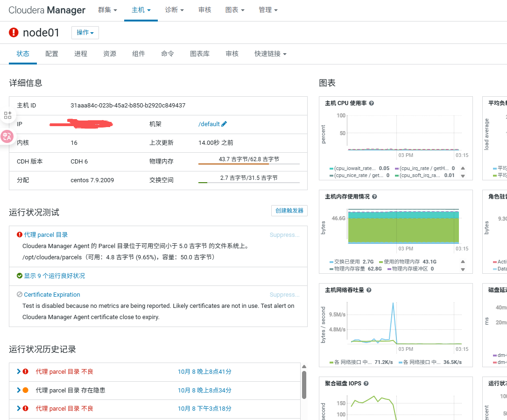Click cpu_iowait_rate legend color swatch
The image size is (507, 420).
[331, 169]
